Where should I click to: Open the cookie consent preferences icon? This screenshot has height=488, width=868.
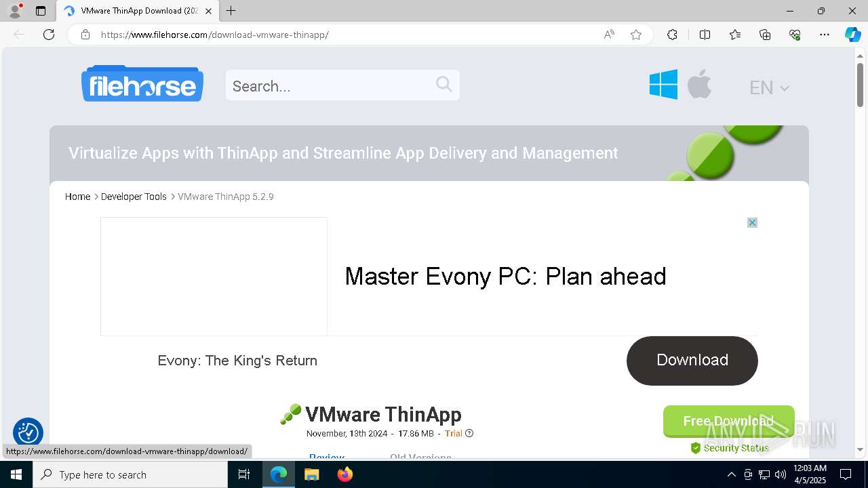coord(28,432)
